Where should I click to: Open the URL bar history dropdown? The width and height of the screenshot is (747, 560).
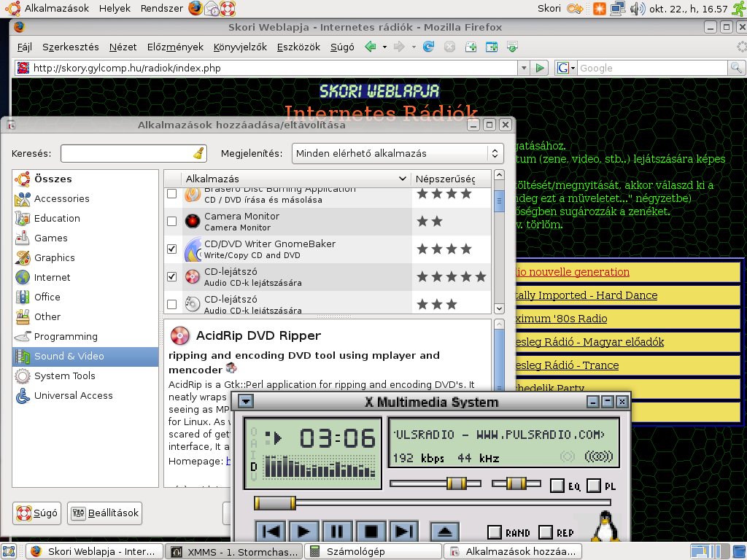coord(524,68)
